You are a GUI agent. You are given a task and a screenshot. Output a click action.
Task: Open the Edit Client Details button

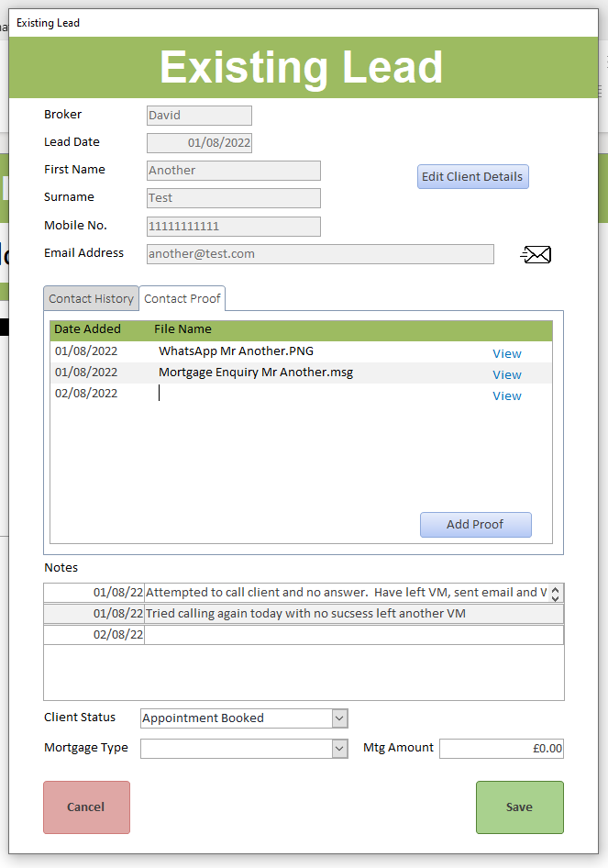(472, 176)
